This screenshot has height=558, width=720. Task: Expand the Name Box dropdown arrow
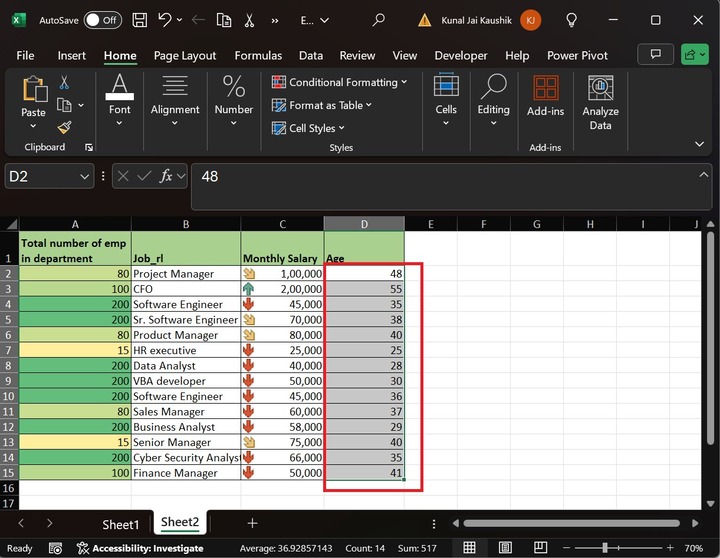[84, 176]
